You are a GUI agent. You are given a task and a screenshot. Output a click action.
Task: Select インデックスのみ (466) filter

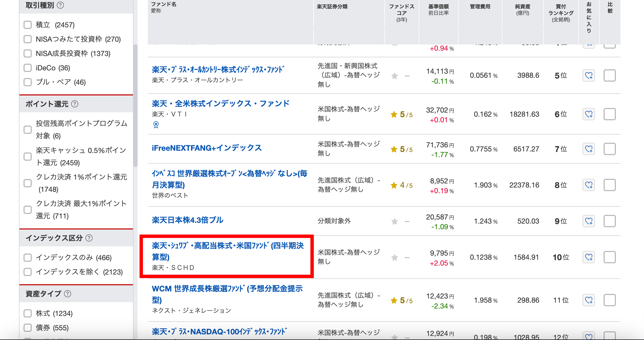[28, 258]
